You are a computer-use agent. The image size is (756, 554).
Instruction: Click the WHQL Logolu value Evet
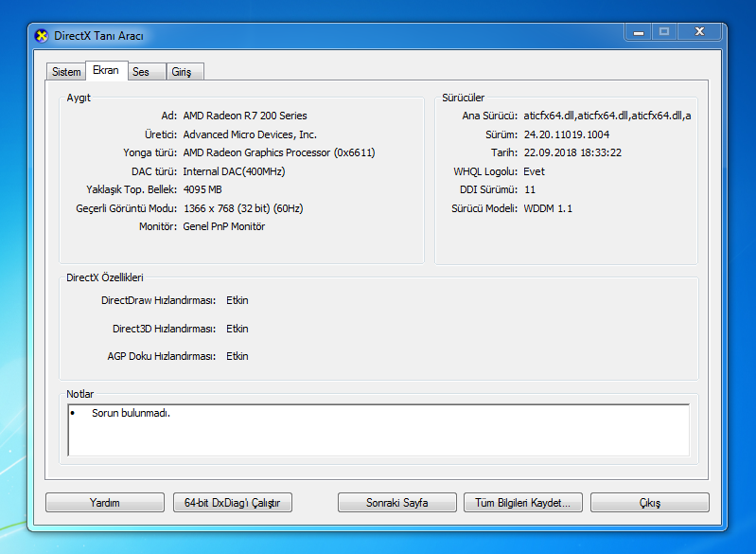tap(535, 171)
